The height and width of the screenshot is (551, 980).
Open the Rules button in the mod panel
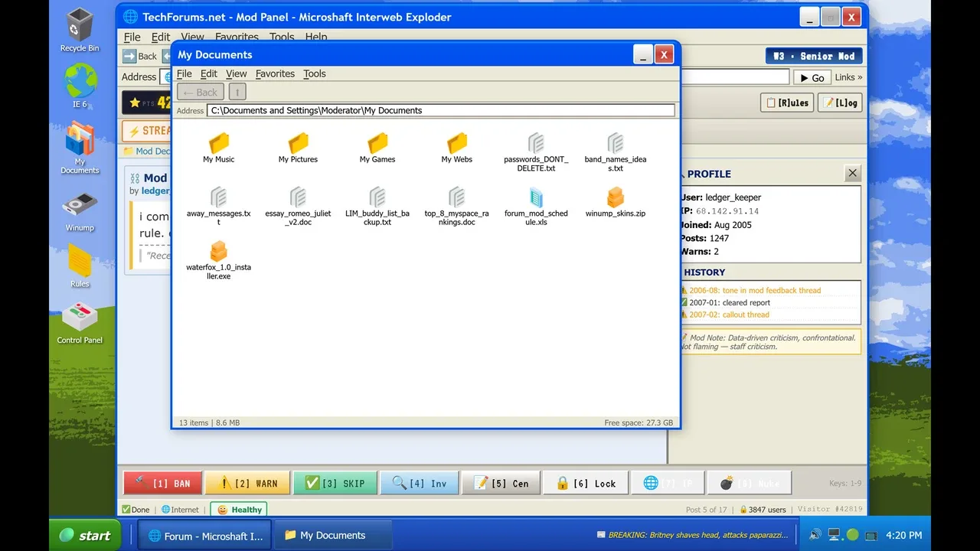click(x=787, y=103)
